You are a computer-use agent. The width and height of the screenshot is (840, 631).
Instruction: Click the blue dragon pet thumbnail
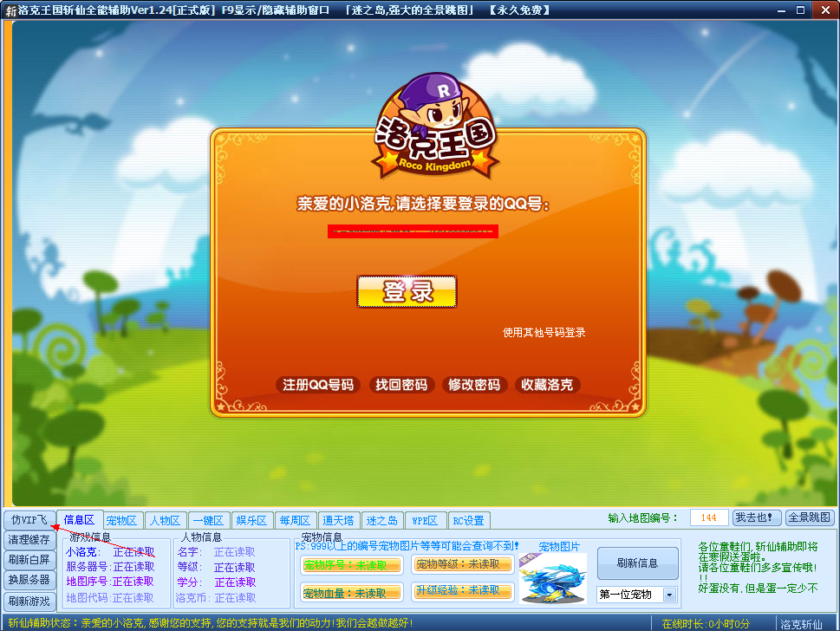pos(553,579)
